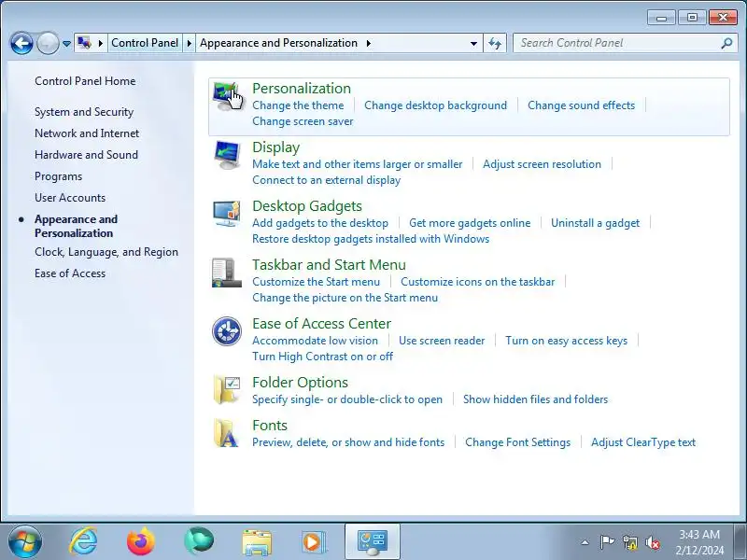Click the greyed Forward arrow button
Image resolution: width=747 pixels, height=560 pixels.
[48, 43]
